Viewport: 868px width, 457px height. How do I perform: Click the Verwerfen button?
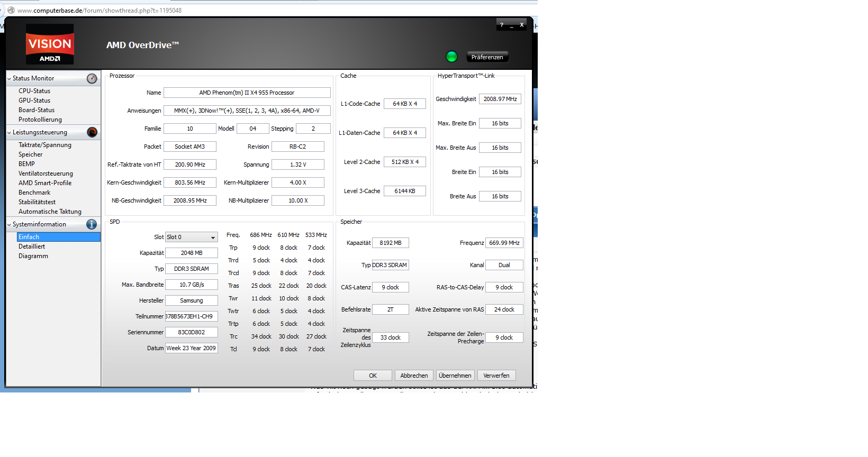click(496, 376)
